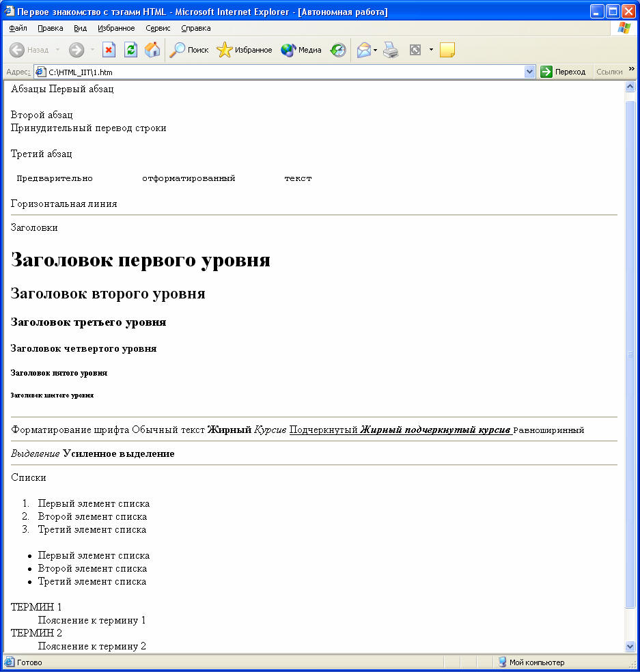Click the address bar field
Screen dimensions: 640x672
point(285,72)
